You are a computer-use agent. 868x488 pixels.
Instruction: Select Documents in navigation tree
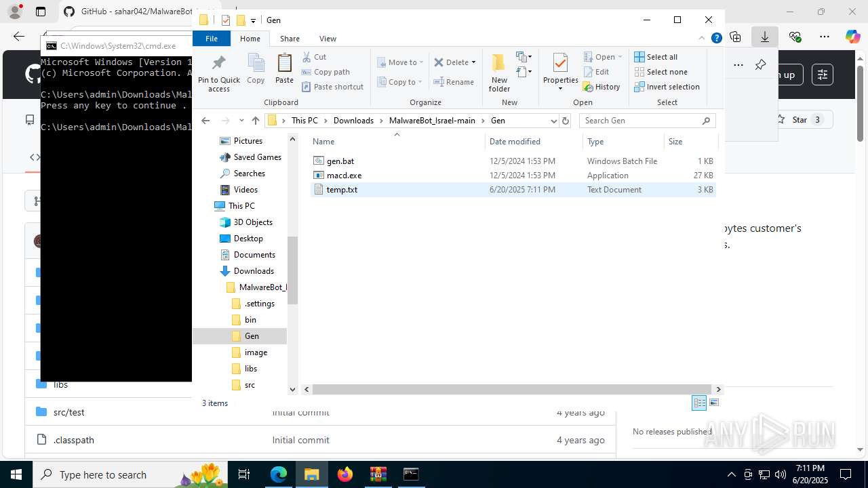(254, 255)
